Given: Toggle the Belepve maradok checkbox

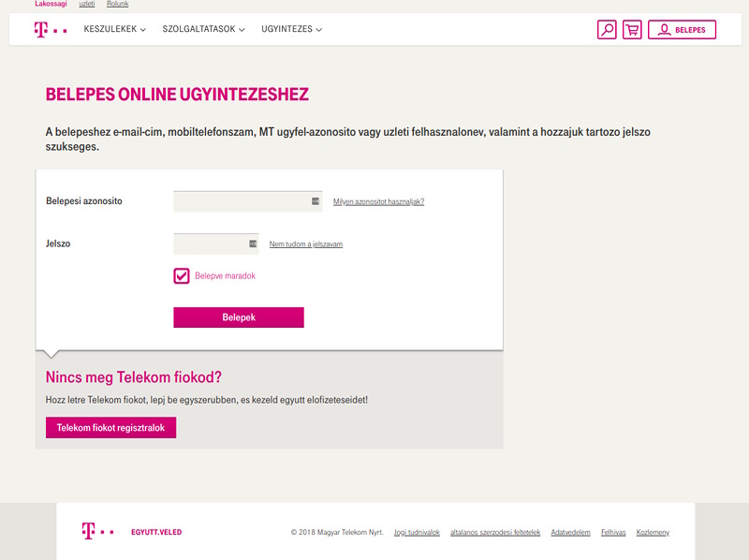Looking at the screenshot, I should [x=182, y=275].
